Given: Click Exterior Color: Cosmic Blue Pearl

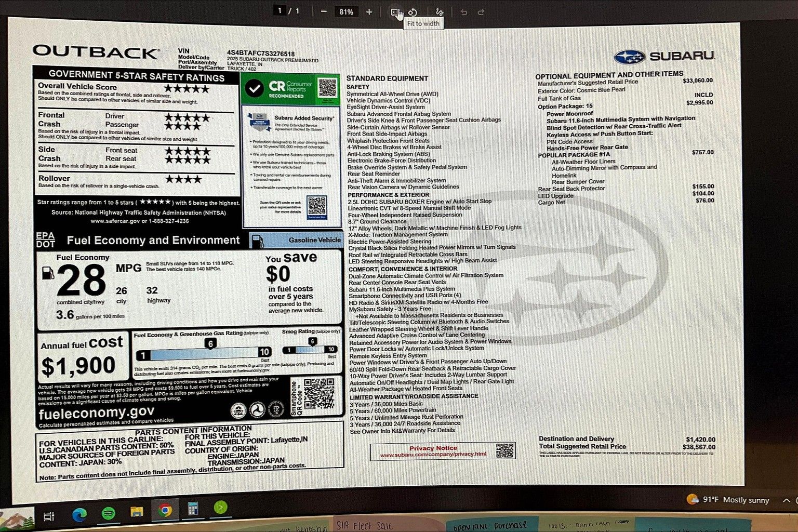Looking at the screenshot, I should tap(581, 90).
